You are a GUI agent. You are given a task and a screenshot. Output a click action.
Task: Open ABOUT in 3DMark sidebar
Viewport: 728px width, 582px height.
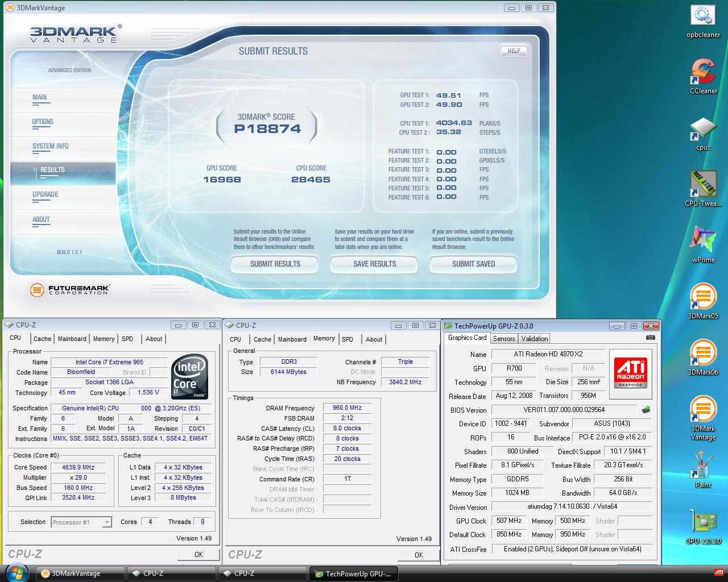point(41,219)
